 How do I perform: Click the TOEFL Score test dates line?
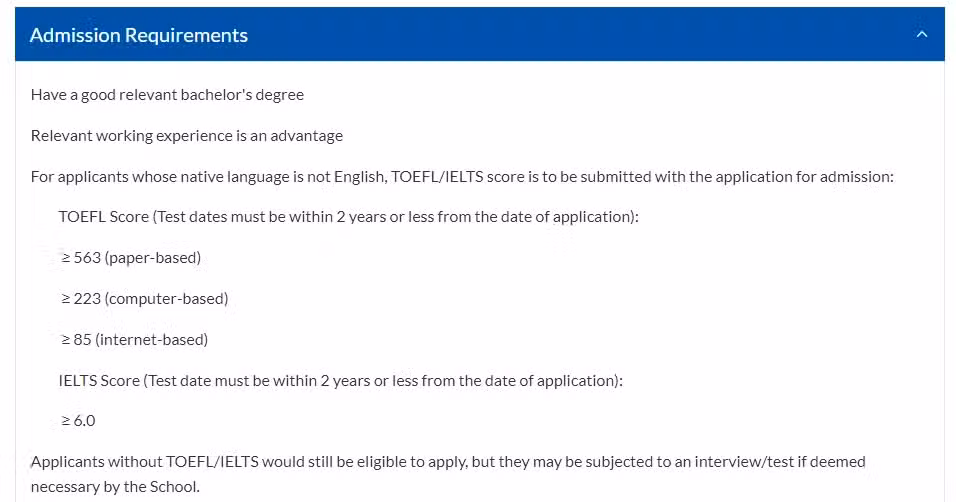coord(349,217)
